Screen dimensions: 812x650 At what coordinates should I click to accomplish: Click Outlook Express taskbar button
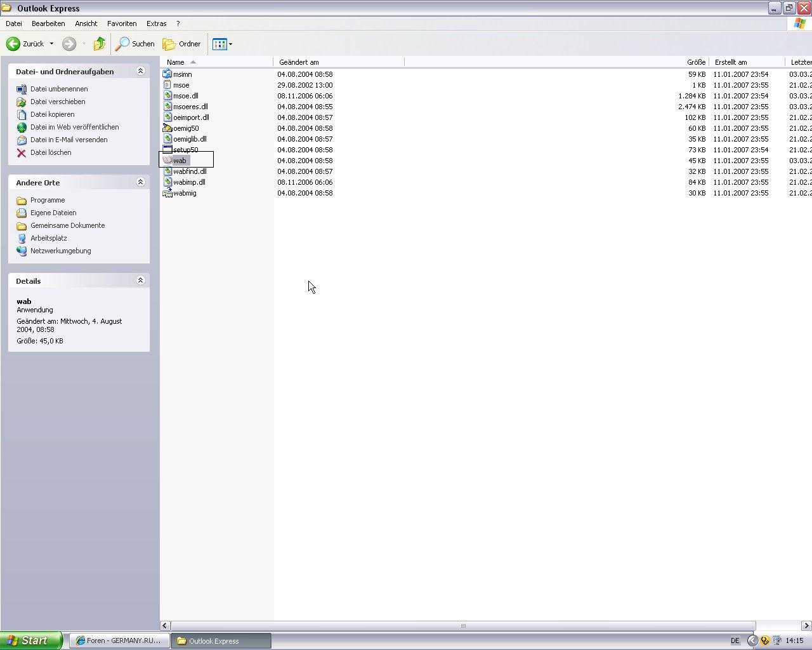(221, 640)
